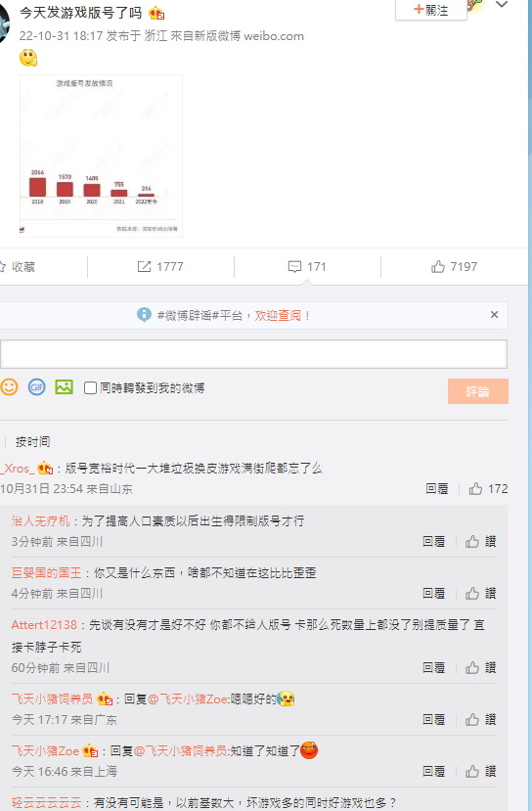532x811 pixels.
Task: Close the 微博辟谣 banner
Action: [x=494, y=314]
